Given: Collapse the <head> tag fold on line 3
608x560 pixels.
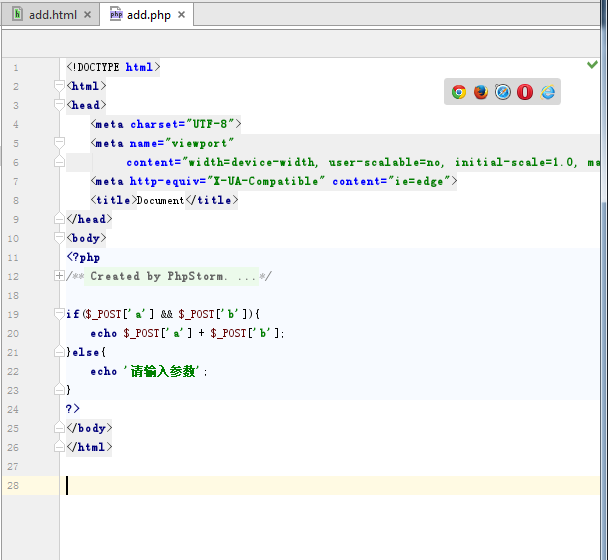Looking at the screenshot, I should [x=59, y=105].
